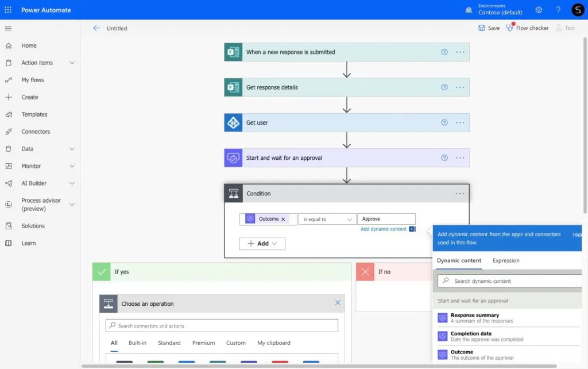Click the Azure AD icon on Get user

coord(233,123)
